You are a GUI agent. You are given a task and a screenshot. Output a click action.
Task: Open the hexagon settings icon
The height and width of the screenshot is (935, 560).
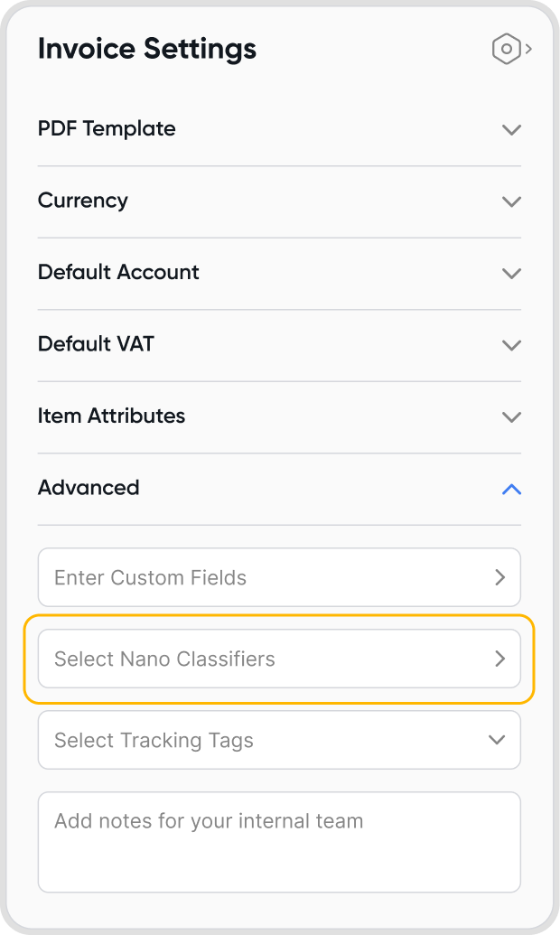(x=507, y=49)
